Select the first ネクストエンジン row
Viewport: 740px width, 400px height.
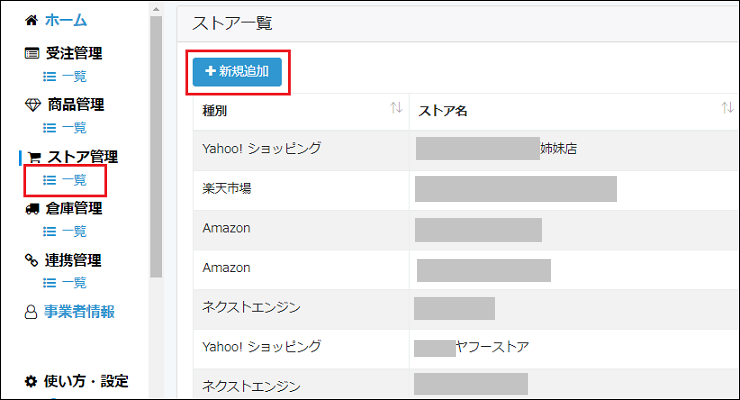[x=300, y=308]
